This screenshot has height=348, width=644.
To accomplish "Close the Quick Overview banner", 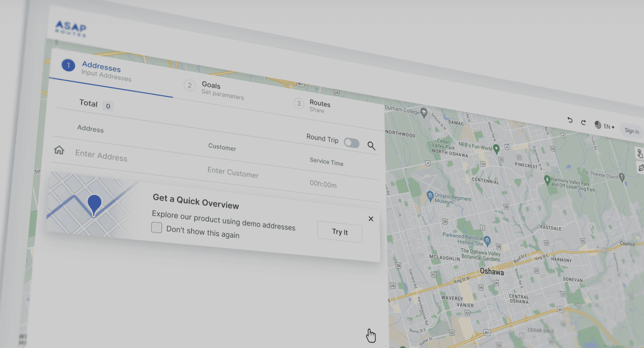I will tap(371, 219).
